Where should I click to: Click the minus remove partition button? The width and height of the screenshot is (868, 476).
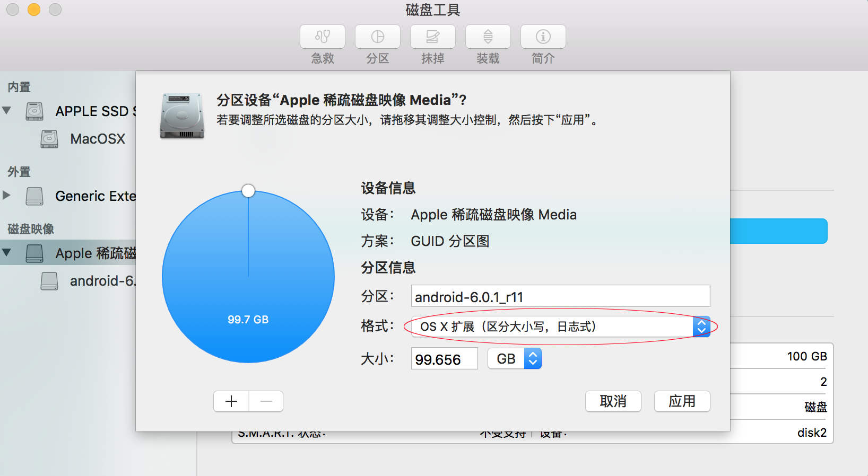pyautogui.click(x=266, y=401)
